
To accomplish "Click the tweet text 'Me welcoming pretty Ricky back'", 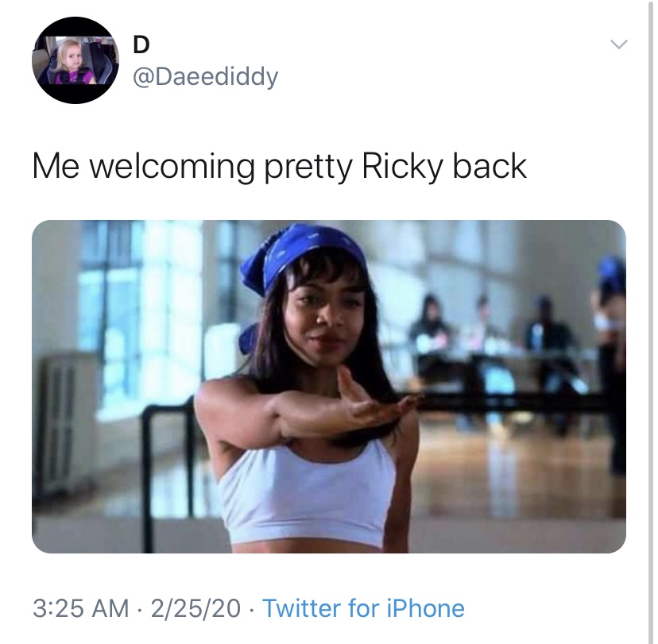I will [x=280, y=167].
